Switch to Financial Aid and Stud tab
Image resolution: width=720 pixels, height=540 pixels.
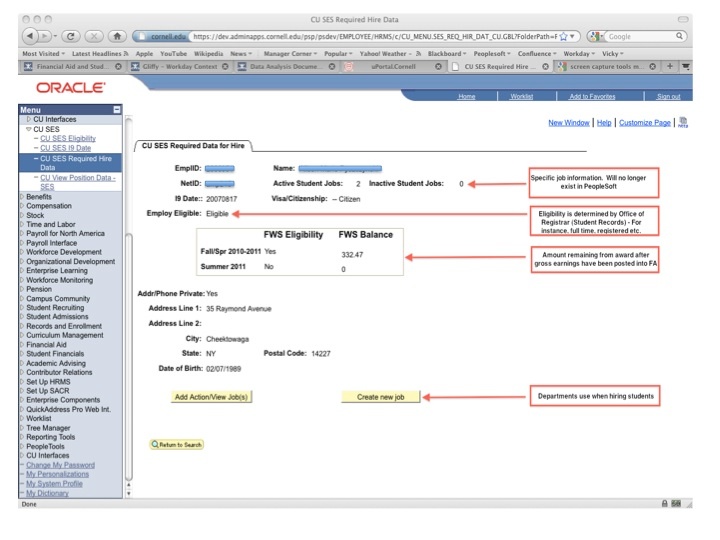tap(70, 67)
